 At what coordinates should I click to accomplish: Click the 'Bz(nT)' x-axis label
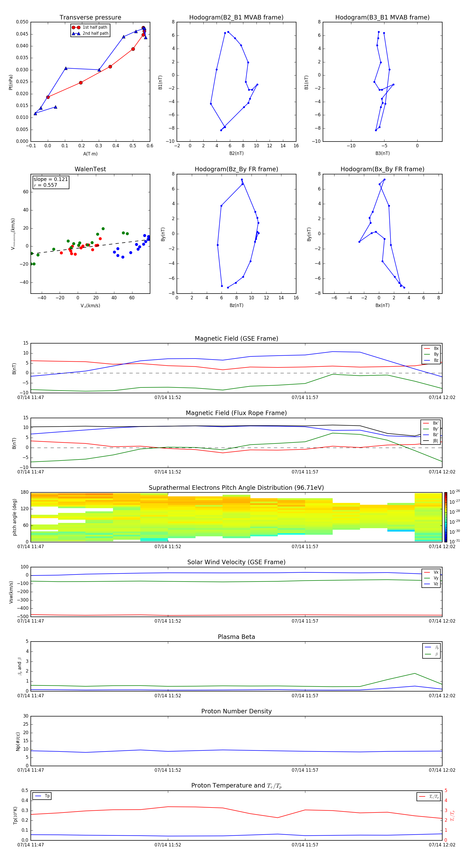point(236,305)
